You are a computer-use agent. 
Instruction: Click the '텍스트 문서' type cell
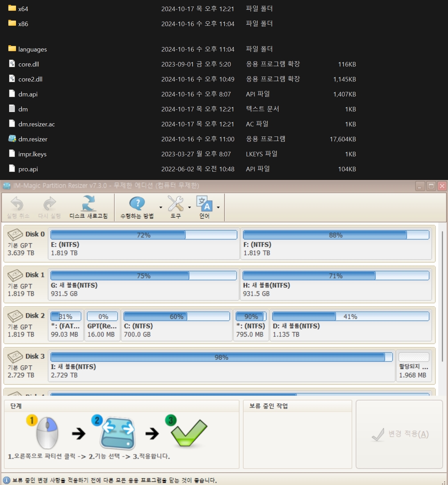263,109
